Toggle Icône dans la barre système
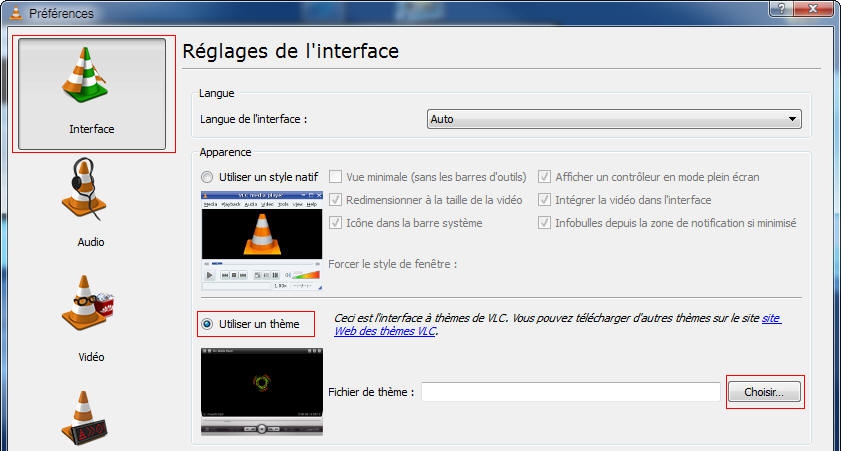Viewport: 841px width, 451px height. click(335, 223)
